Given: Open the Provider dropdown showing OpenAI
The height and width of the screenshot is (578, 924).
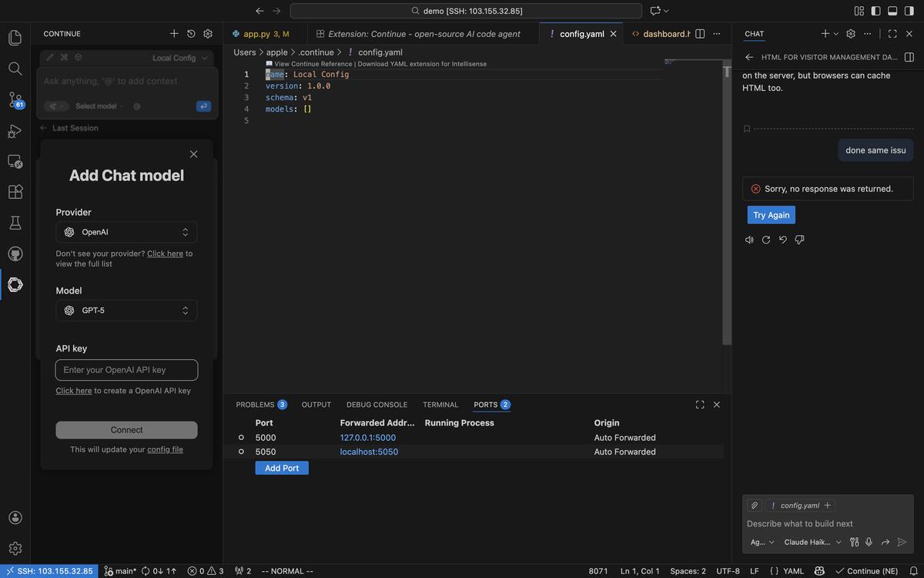Looking at the screenshot, I should (126, 232).
